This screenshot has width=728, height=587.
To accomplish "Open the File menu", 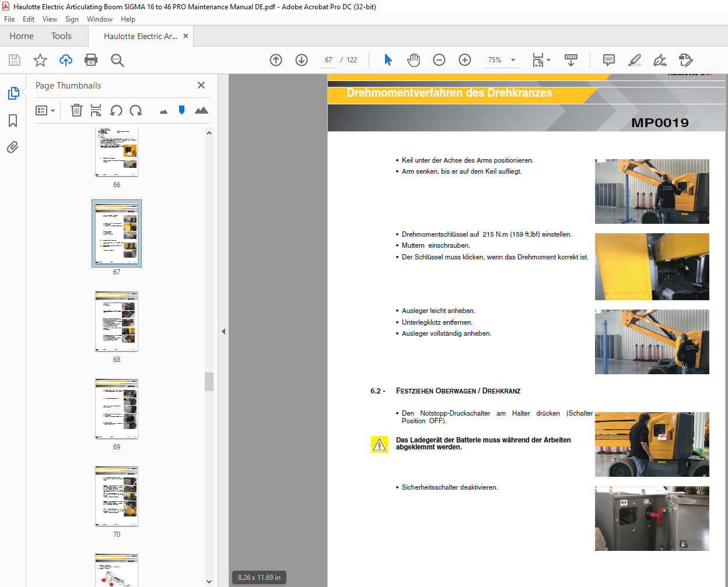I will pos(9,19).
